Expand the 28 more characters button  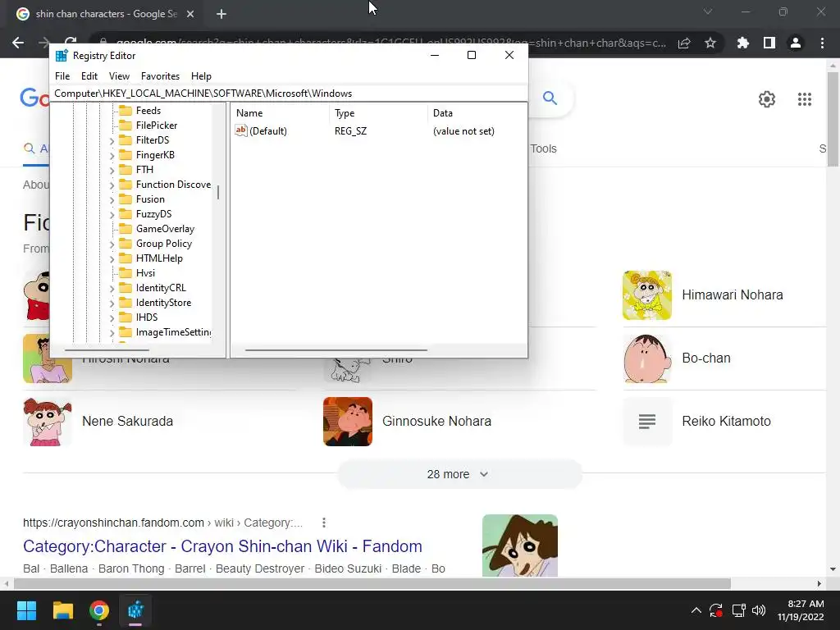tap(459, 474)
